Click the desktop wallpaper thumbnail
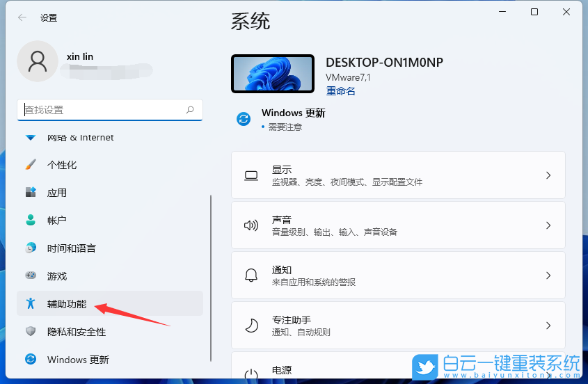Viewport: 588px width, 384px height. point(273,74)
